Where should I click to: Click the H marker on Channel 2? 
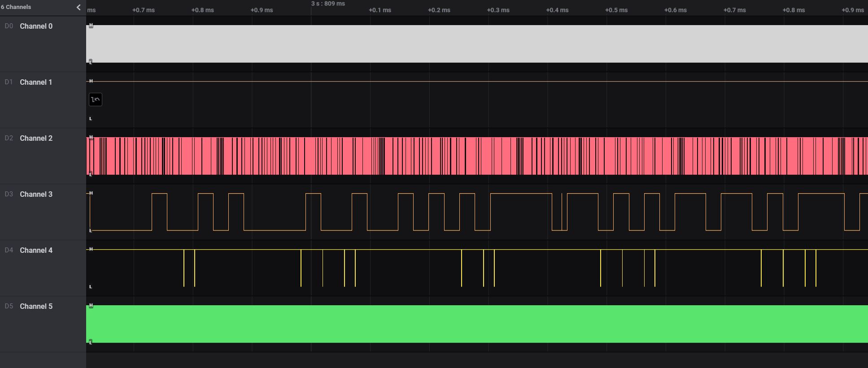pos(91,138)
